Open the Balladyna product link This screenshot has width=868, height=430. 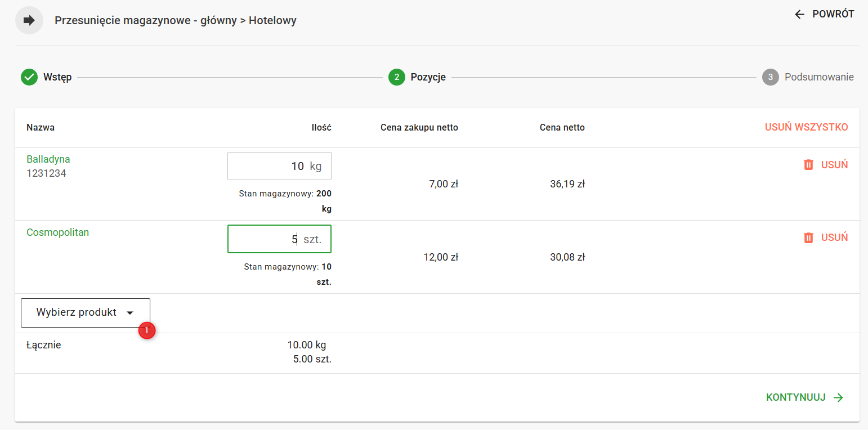point(48,159)
